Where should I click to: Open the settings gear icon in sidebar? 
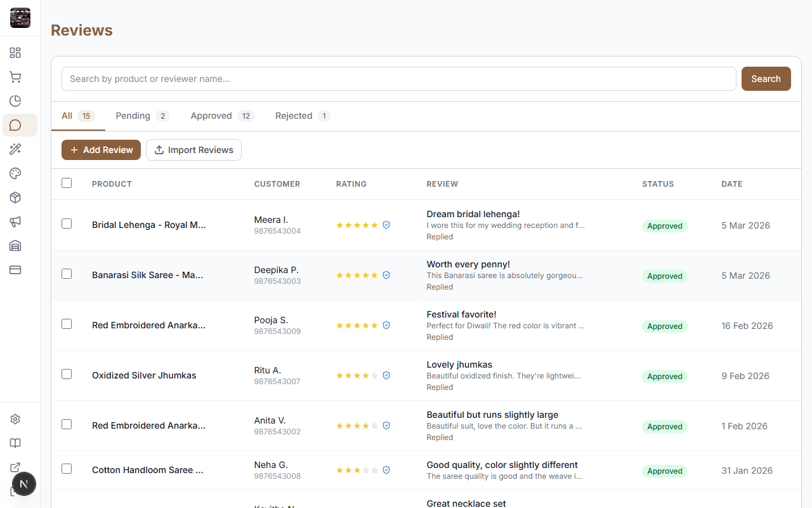click(15, 419)
